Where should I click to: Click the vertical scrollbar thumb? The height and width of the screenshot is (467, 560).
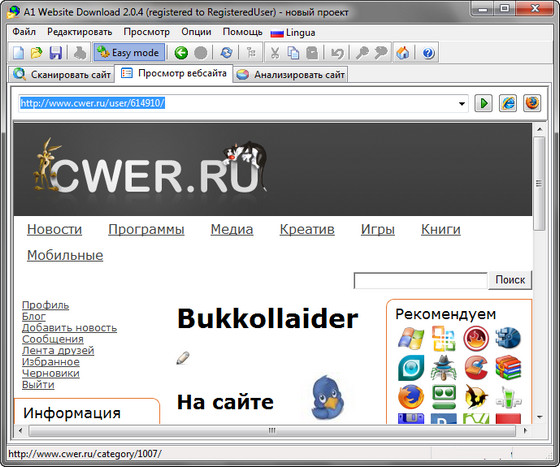point(539,184)
